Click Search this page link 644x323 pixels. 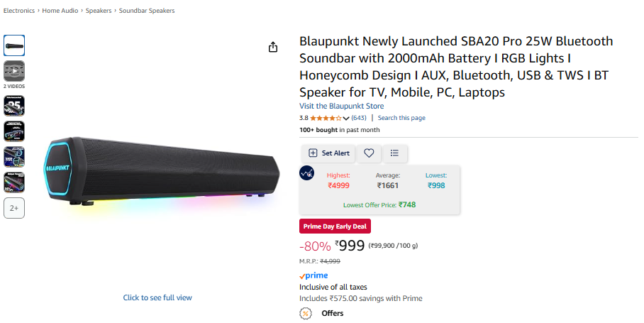coord(401,118)
